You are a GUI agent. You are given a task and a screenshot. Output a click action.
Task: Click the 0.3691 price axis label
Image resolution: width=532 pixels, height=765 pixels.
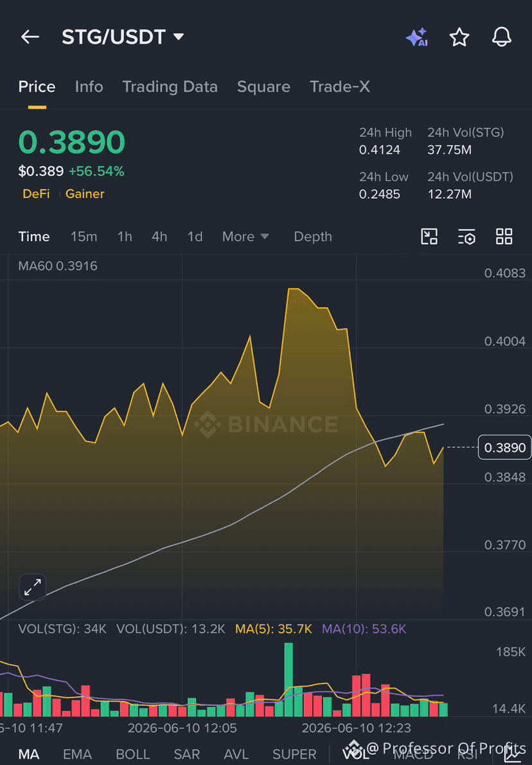pyautogui.click(x=504, y=612)
